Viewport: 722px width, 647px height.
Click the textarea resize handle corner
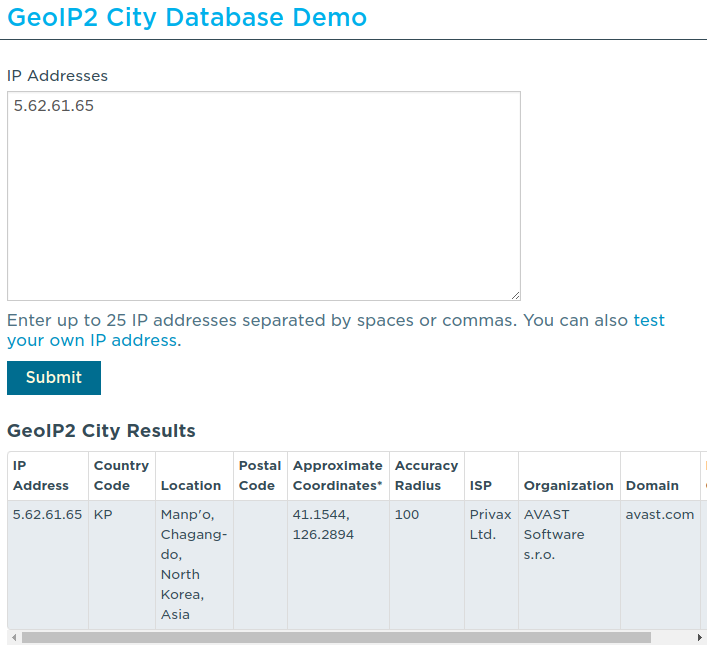click(x=516, y=296)
